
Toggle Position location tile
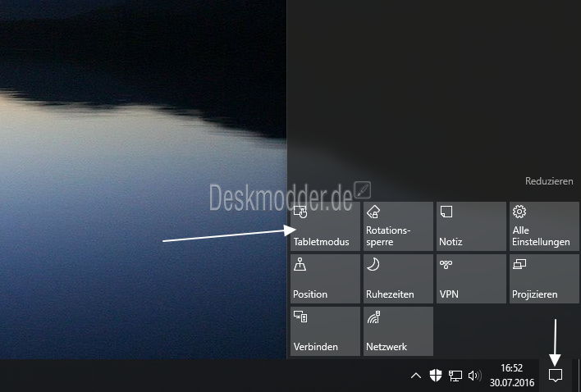coord(324,279)
